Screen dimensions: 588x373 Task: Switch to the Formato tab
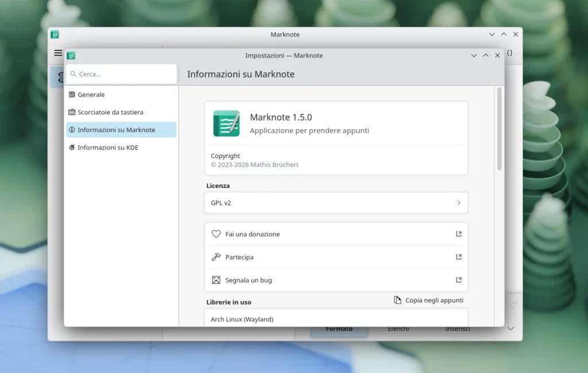pos(339,328)
